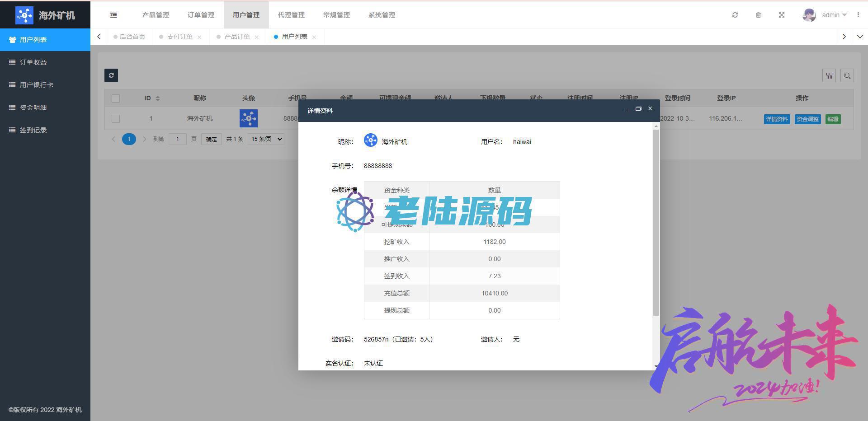Screen dimensions: 868x421
Task: Open the 产品管理 top menu
Action: (156, 15)
